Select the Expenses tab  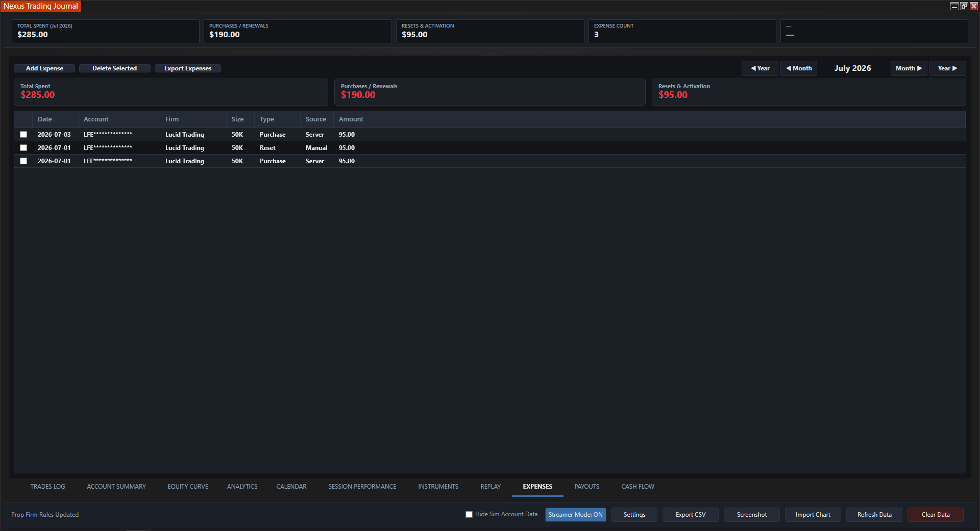(537, 487)
